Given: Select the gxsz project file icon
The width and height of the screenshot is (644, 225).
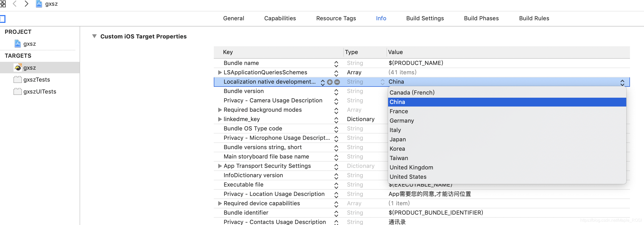Looking at the screenshot, I should [x=18, y=44].
